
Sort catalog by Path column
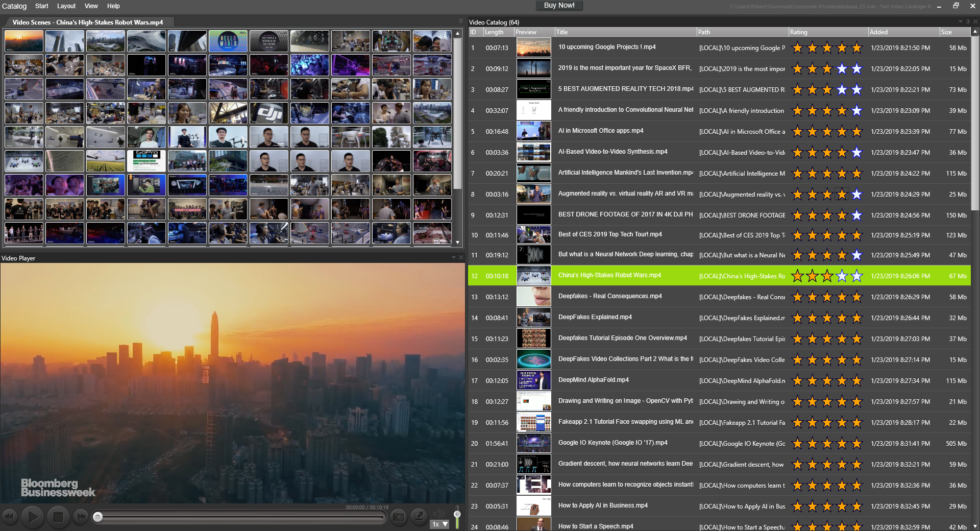[x=743, y=32]
